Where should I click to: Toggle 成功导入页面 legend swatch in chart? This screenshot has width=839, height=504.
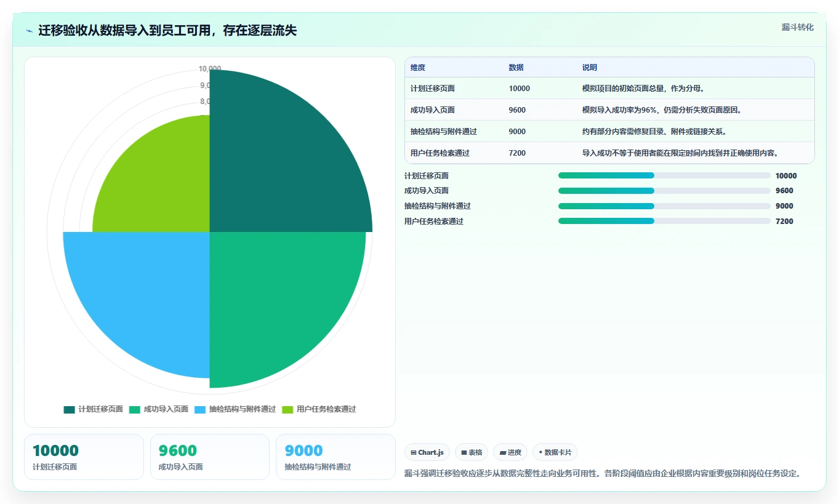point(134,409)
